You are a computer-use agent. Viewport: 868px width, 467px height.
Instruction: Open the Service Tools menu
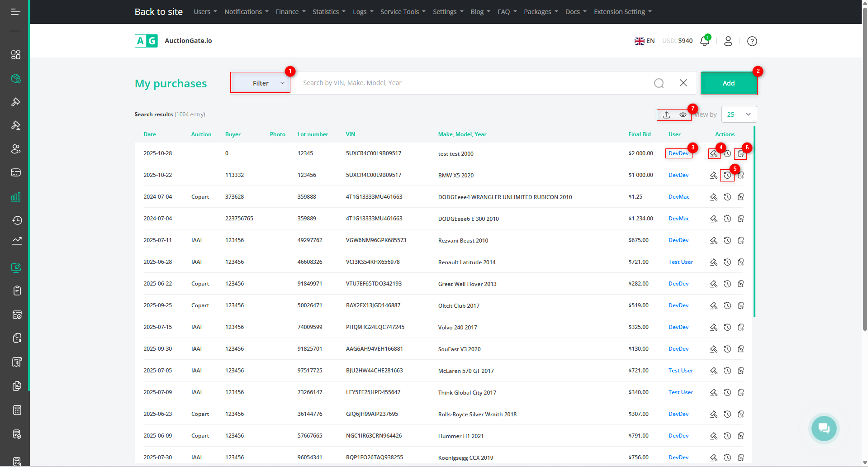pyautogui.click(x=403, y=12)
